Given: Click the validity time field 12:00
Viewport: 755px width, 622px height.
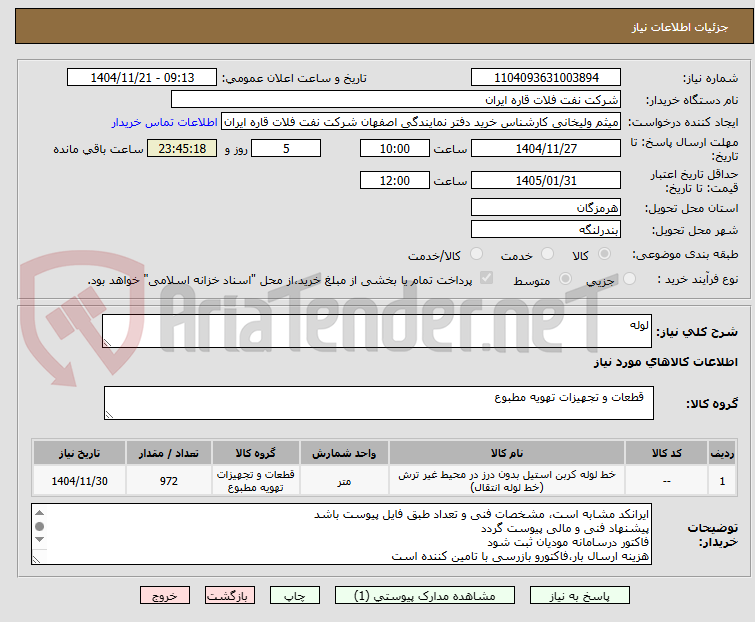Looking at the screenshot, I should coord(395,181).
